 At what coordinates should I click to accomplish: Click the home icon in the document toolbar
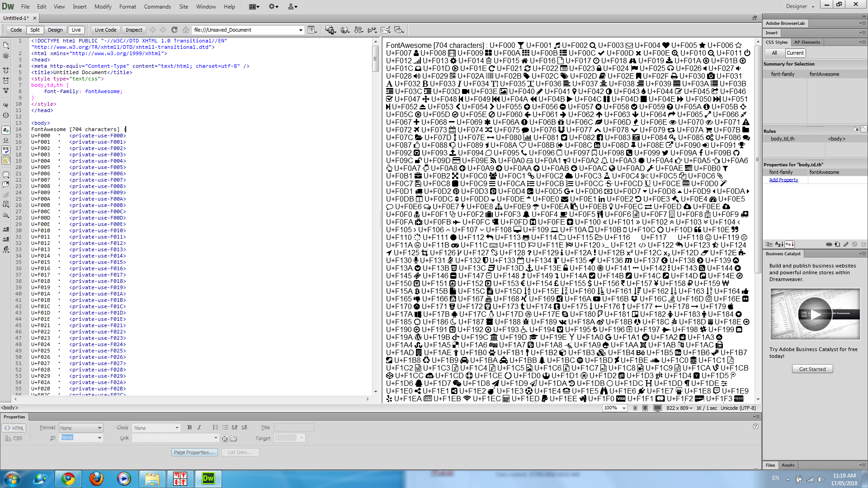pyautogui.click(x=186, y=30)
